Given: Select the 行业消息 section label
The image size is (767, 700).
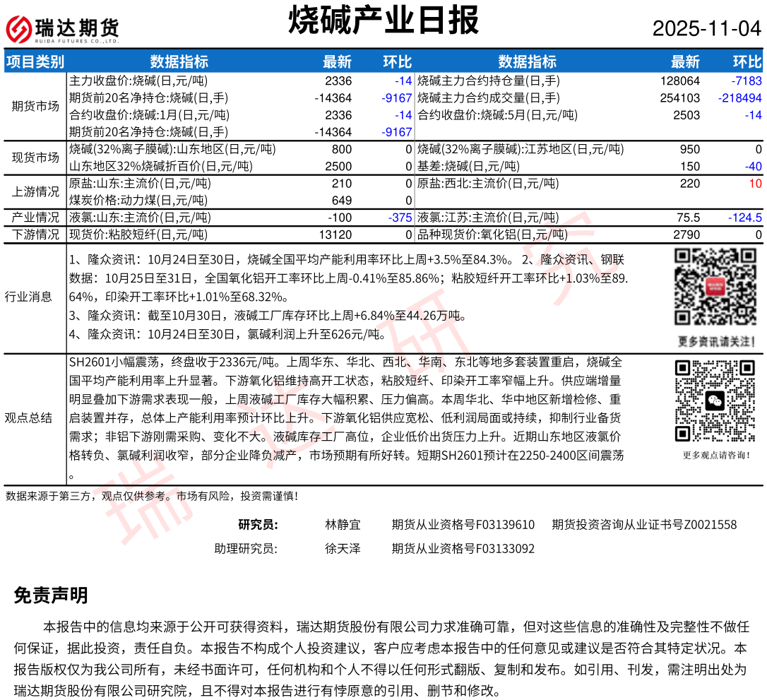Looking at the screenshot, I should 28,297.
